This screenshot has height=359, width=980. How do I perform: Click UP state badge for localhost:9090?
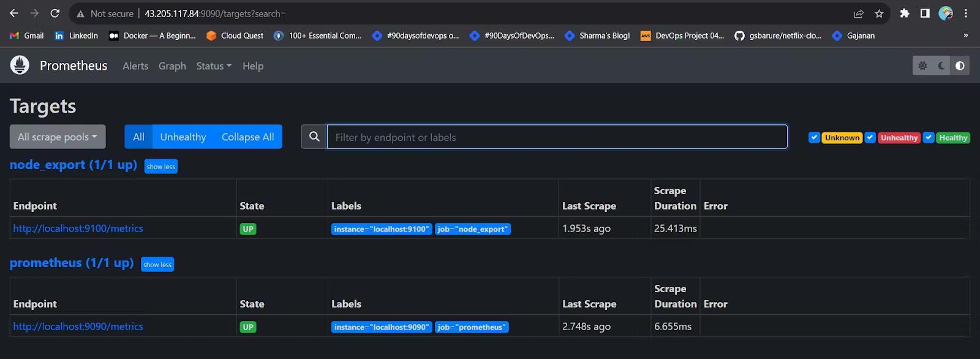tap(248, 327)
